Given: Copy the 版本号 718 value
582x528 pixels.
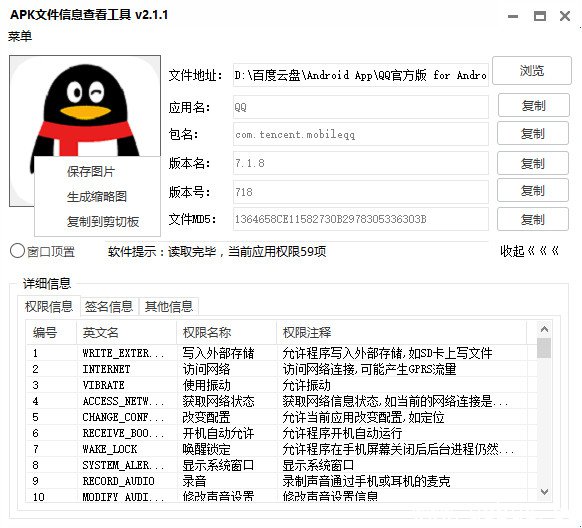Looking at the screenshot, I should tap(533, 190).
